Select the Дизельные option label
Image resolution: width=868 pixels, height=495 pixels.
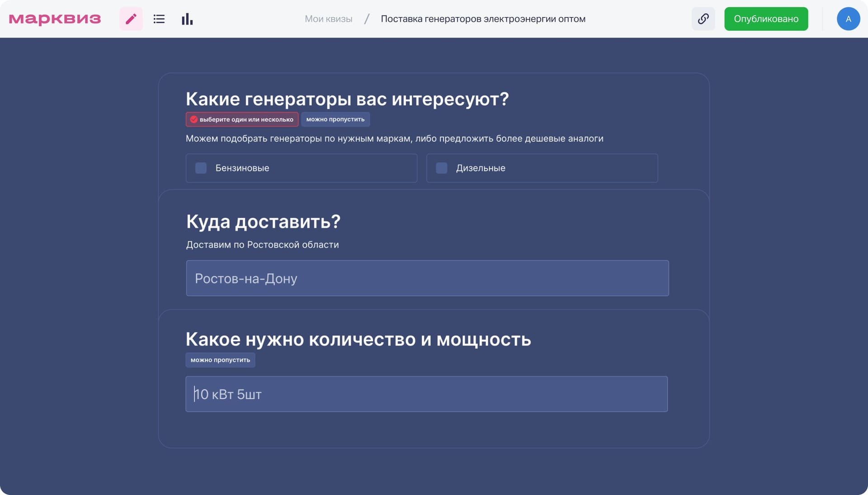coord(481,168)
